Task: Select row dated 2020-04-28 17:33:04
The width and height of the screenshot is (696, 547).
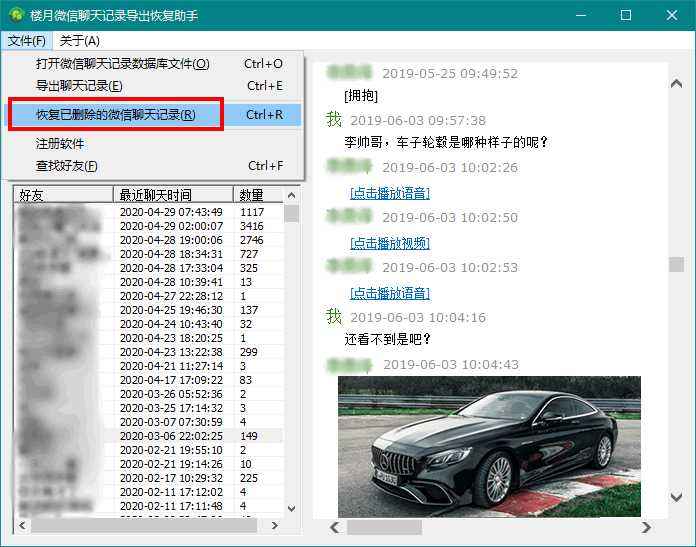Action: click(149, 268)
